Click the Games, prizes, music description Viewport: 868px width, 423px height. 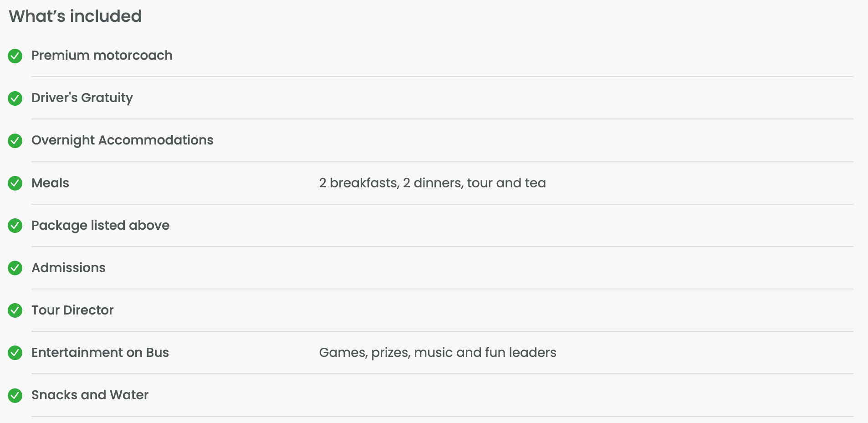(x=437, y=353)
